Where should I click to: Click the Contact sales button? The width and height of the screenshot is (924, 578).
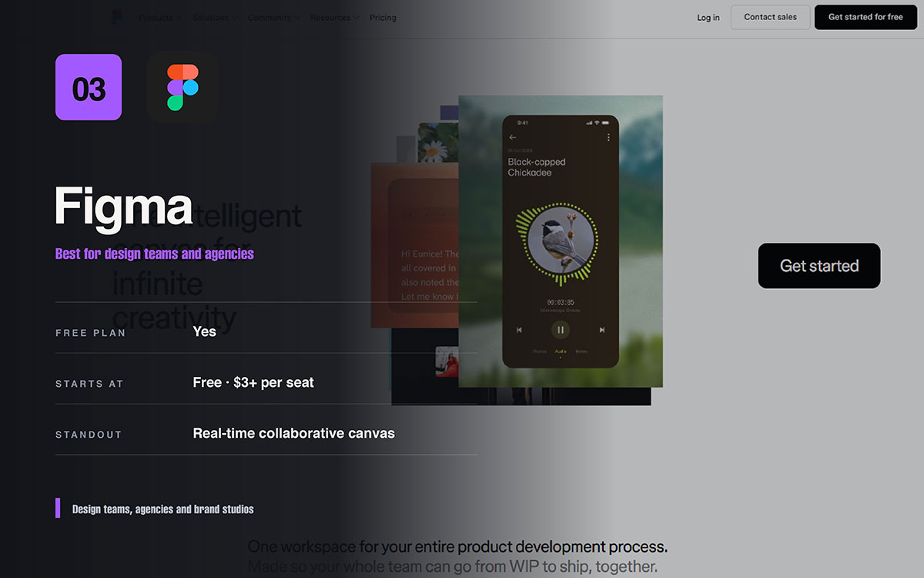(x=771, y=17)
